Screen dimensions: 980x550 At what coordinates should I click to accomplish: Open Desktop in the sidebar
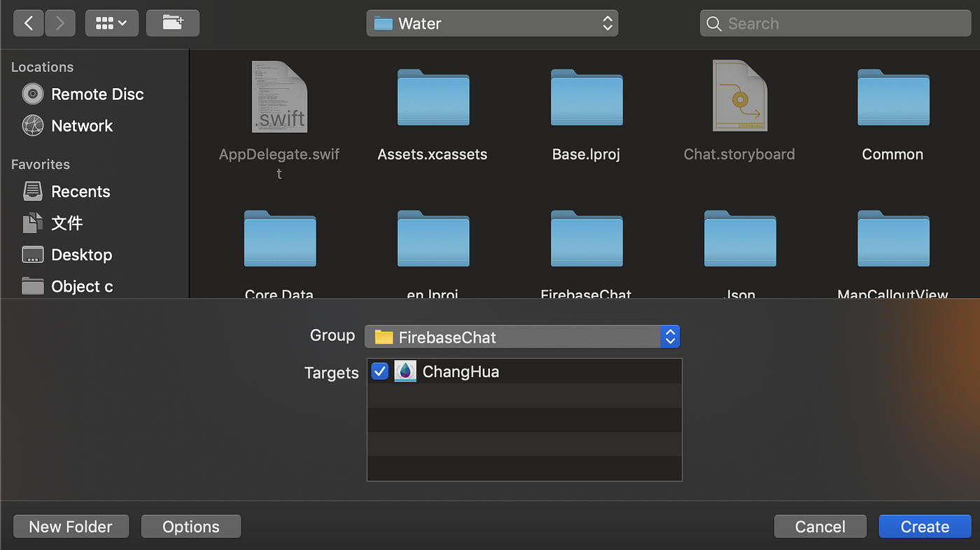[x=66, y=255]
